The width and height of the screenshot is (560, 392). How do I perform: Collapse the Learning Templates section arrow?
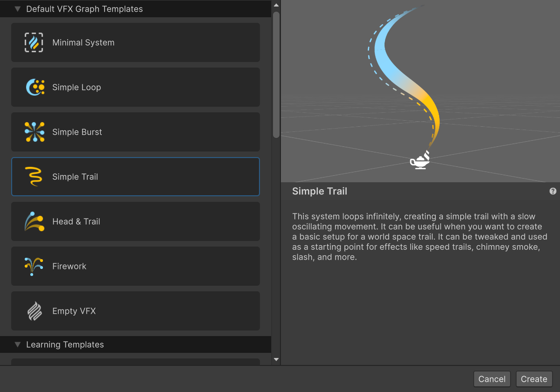[x=18, y=345]
